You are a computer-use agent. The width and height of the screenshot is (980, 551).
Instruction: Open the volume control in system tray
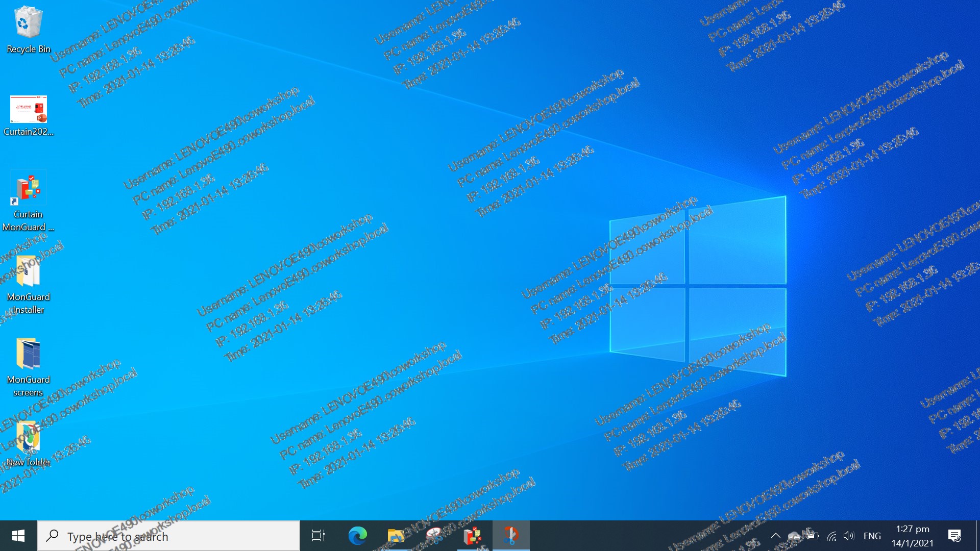(849, 536)
